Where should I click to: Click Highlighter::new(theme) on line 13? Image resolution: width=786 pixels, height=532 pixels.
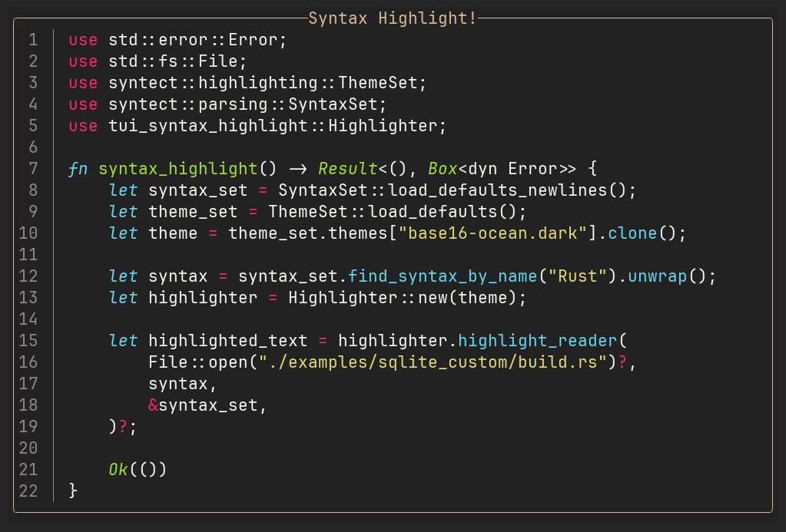tap(407, 298)
